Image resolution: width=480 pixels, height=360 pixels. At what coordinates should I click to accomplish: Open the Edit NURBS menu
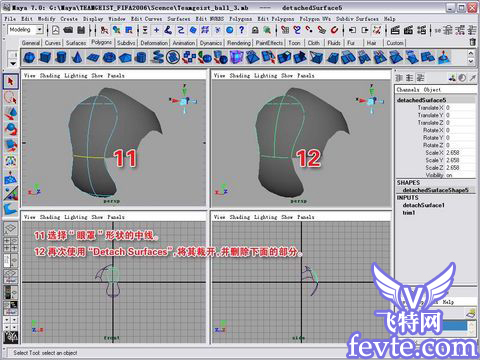[x=210, y=19]
